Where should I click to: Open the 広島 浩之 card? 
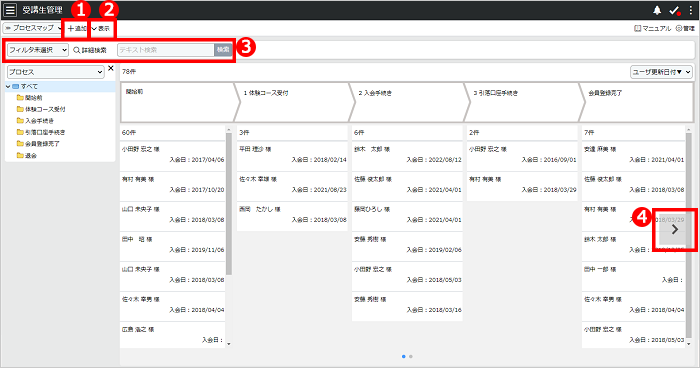(x=173, y=335)
